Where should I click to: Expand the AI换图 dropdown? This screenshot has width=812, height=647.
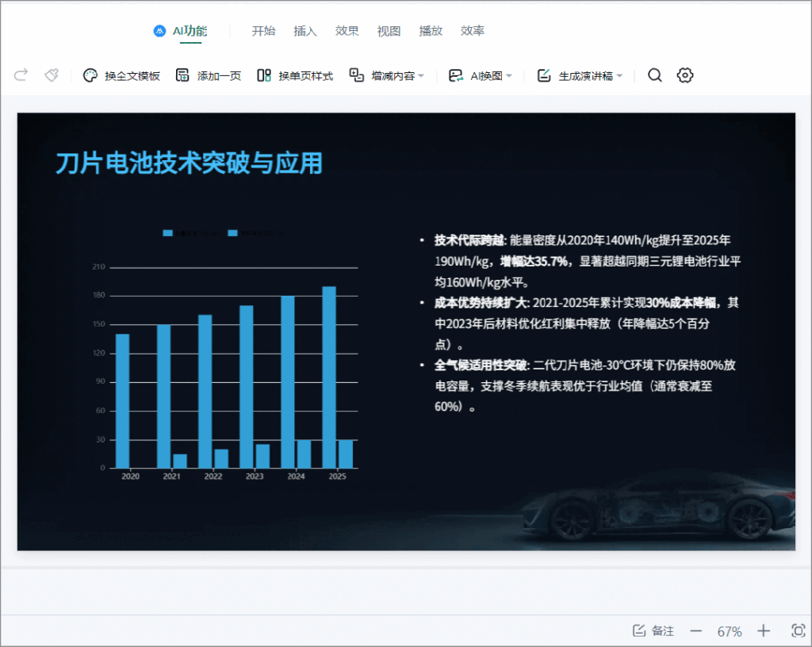point(509,76)
